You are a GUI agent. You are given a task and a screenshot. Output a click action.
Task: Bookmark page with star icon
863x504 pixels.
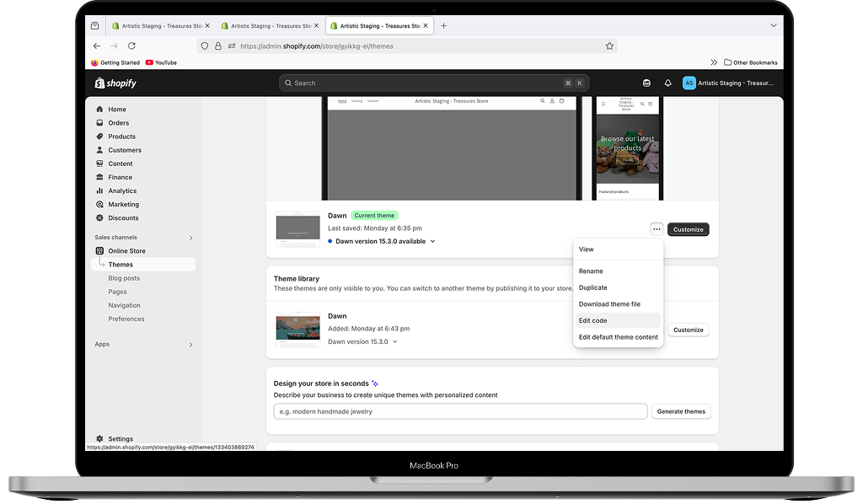pos(609,46)
